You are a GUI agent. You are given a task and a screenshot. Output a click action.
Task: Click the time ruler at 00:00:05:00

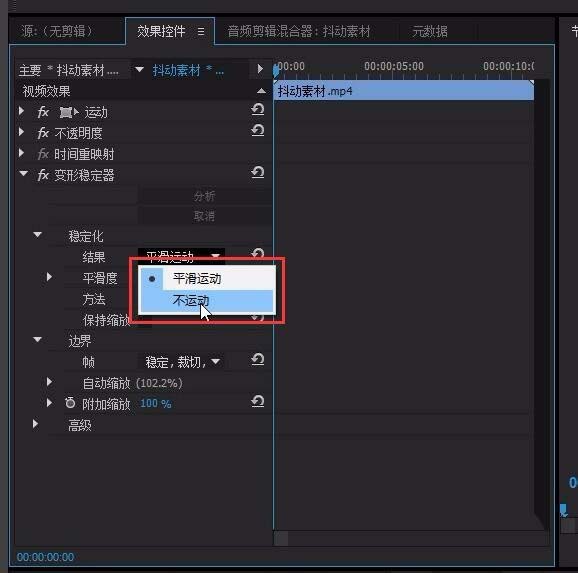point(394,66)
